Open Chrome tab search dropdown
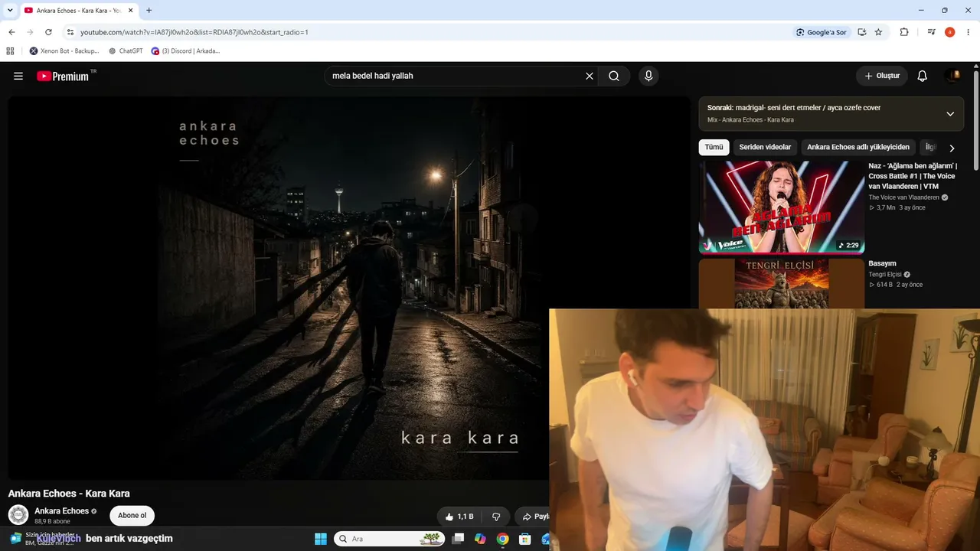This screenshot has height=551, width=980. pyautogui.click(x=10, y=10)
